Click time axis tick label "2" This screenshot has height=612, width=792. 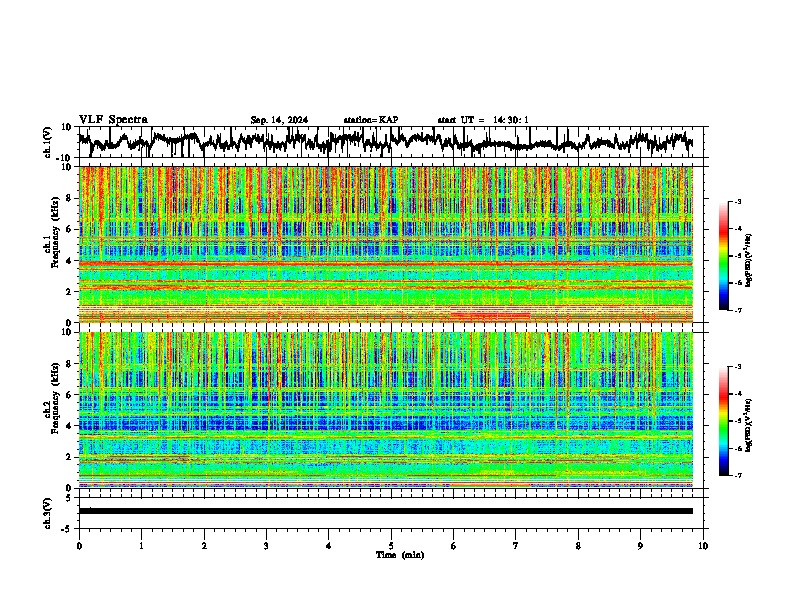pos(204,546)
